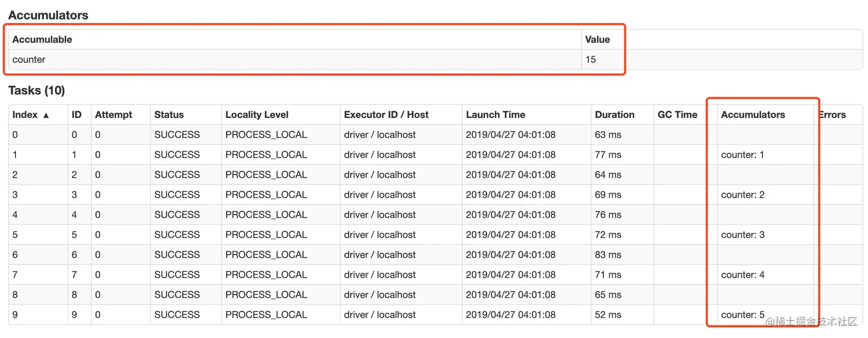Viewport: 868px width, 338px height.
Task: Sort the table by Attempt column
Action: [x=114, y=114]
